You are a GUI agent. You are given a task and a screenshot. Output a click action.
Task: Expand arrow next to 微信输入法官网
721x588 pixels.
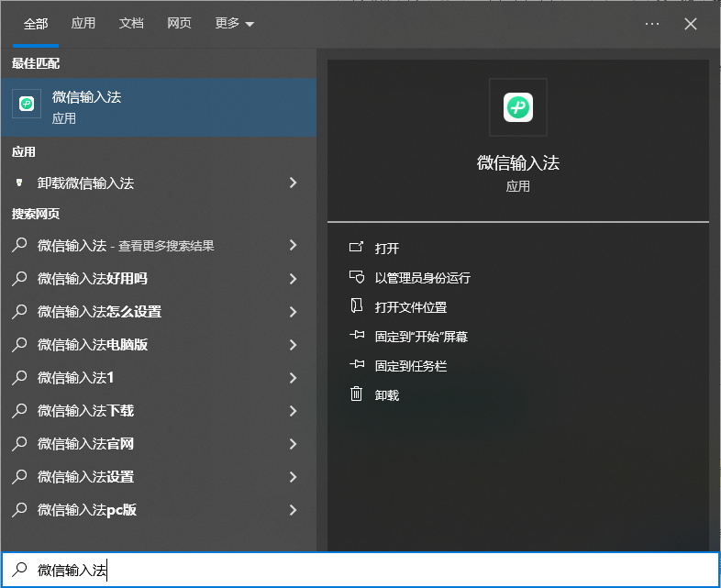(293, 444)
